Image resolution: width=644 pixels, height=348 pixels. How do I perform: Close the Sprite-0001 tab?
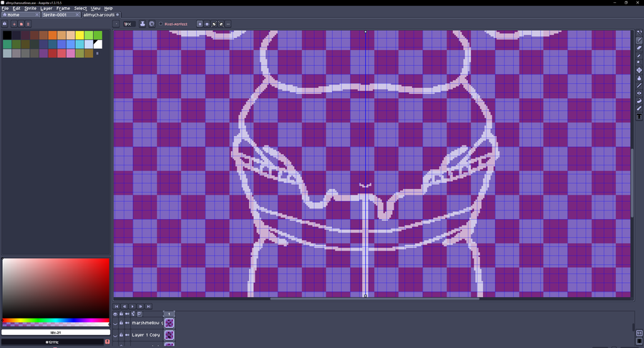[x=77, y=15]
